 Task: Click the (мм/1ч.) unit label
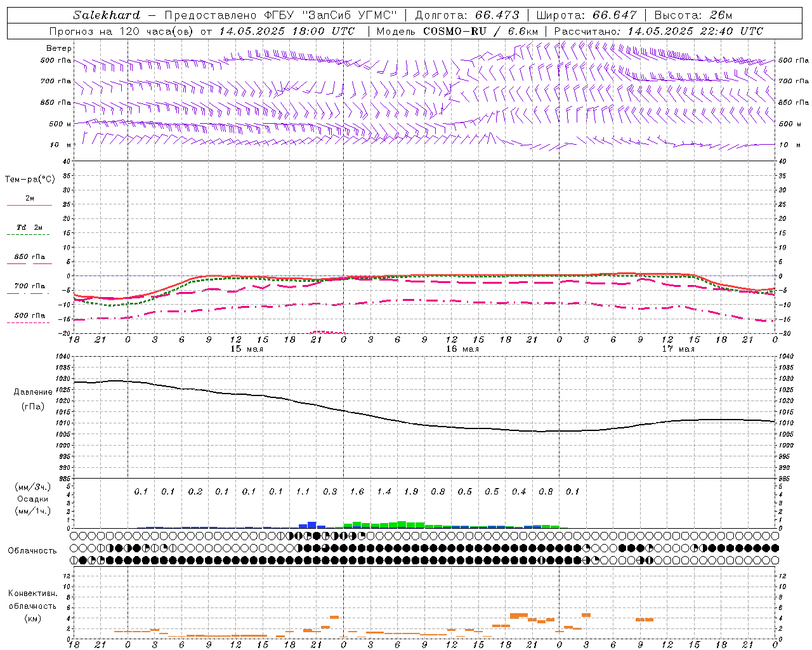click(x=32, y=511)
